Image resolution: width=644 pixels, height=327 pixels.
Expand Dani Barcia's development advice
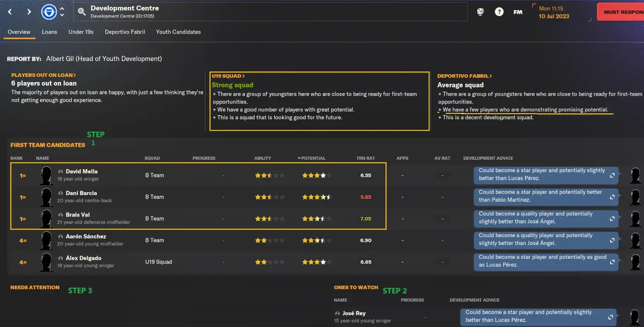tap(612, 197)
